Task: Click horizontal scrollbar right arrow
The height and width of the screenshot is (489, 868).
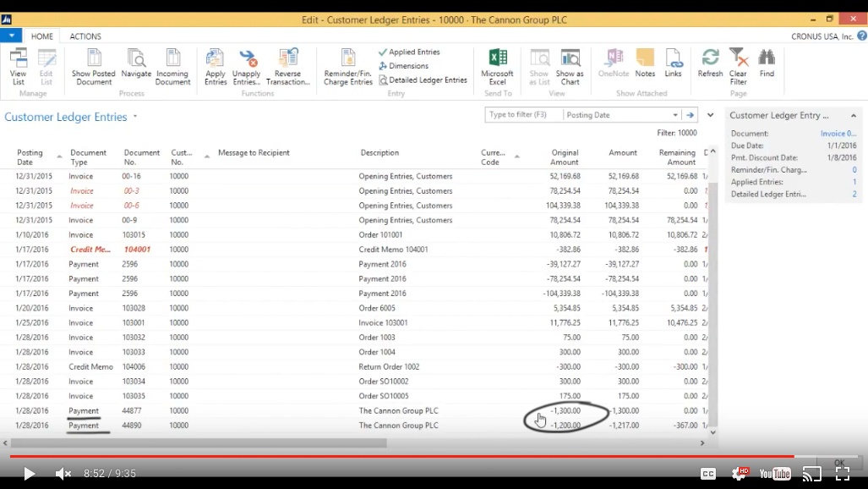Action: point(702,443)
